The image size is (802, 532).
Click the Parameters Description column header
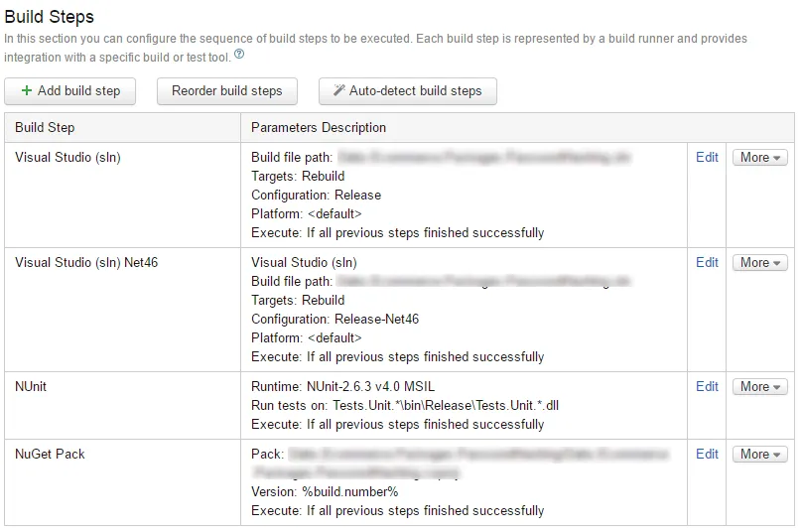(319, 127)
